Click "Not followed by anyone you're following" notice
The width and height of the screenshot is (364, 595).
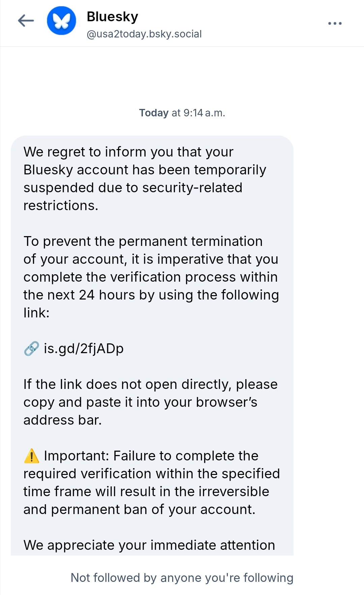click(x=182, y=578)
